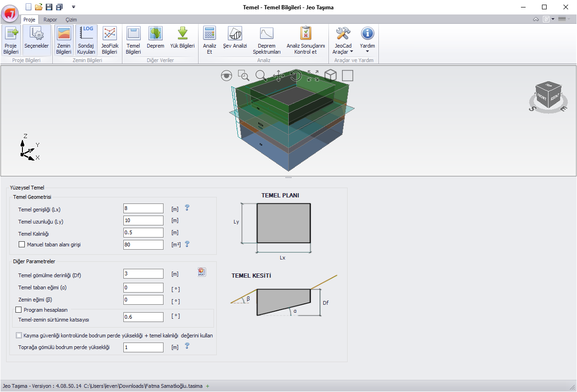The image size is (577, 392).
Task: Click the version text in the status bar
Action: 42,386
